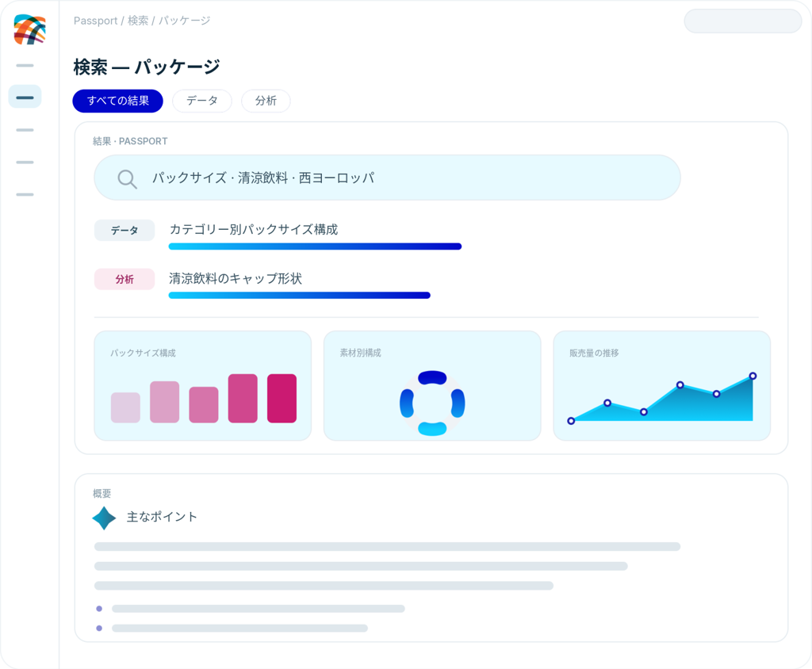The height and width of the screenshot is (669, 812).
Task: Click the 主なポイント heading
Action: [162, 517]
